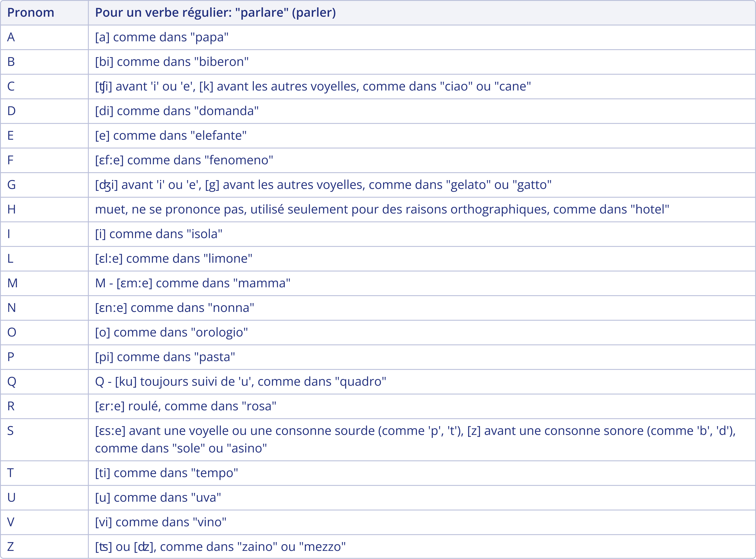Click the 'ciao' or 'cane' description

[313, 86]
